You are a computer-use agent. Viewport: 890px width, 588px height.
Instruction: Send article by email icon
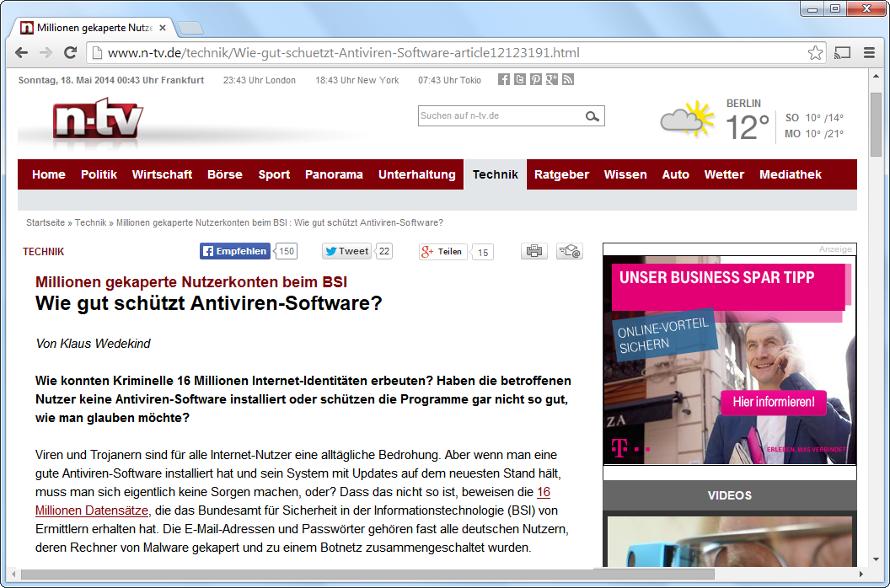570,251
